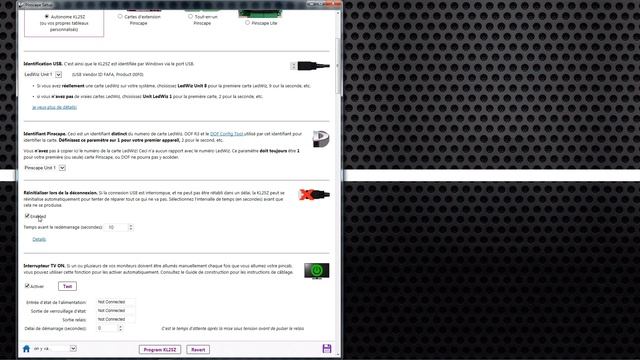Open the Entrée d'état de l'alimentation pin selector
The image size is (640, 360).
116,302
